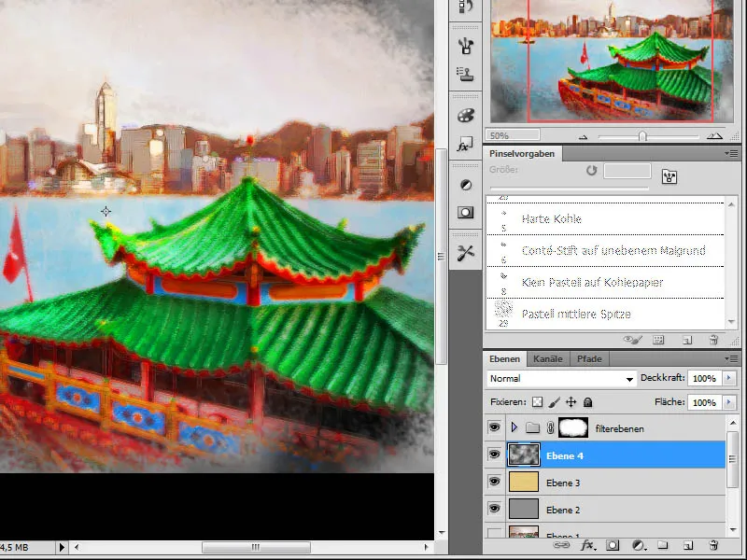This screenshot has width=747, height=560.
Task: Click the link layers chain icon in Ebenen footer
Action: (x=561, y=545)
